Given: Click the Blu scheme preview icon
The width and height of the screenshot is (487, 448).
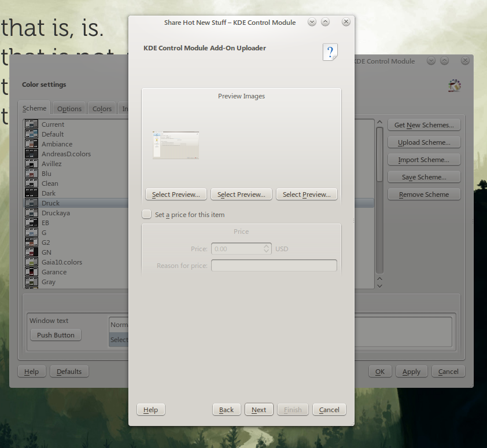Looking at the screenshot, I should click(x=31, y=174).
